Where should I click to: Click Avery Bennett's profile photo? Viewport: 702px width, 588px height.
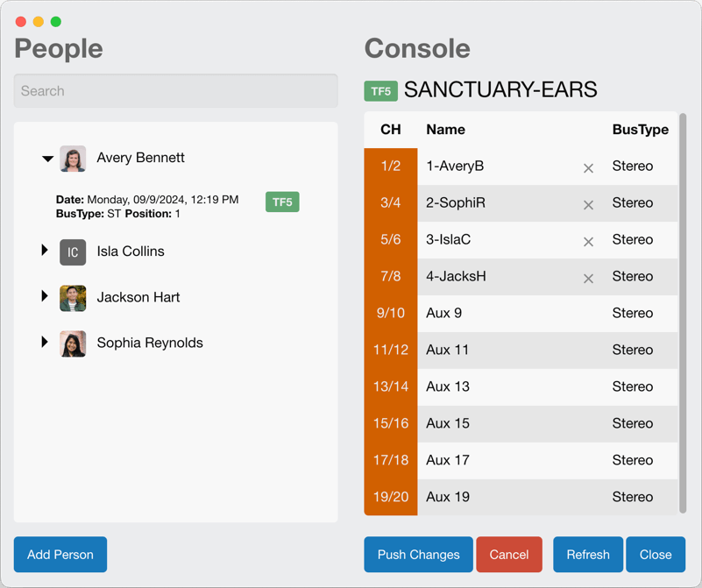tap(73, 159)
